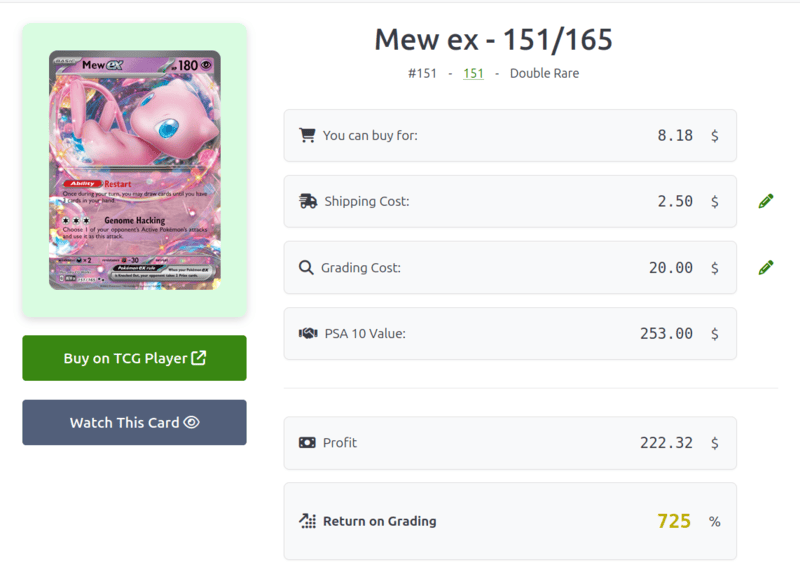Click the magnifying glass icon for Grading Cost
The height and width of the screenshot is (581, 800).
pyautogui.click(x=307, y=267)
